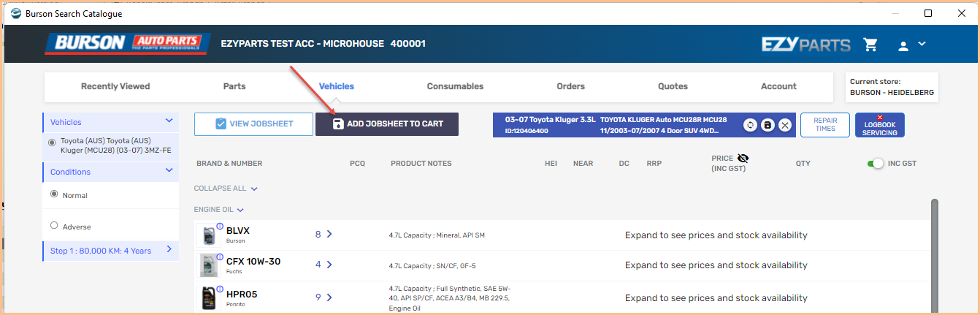
Task: Click HPR05 Penrite product thumbnail image
Action: pos(209,298)
